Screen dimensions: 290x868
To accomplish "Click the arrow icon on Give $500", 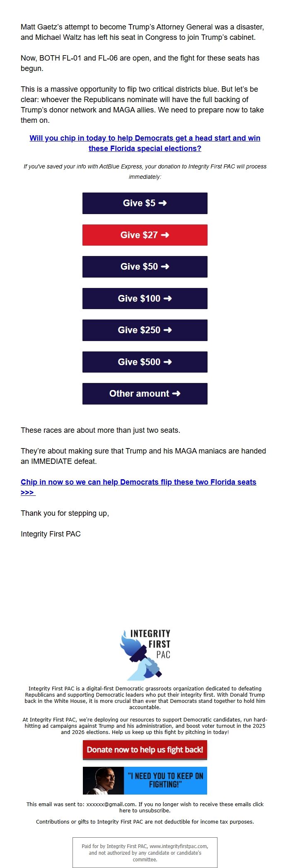I will [167, 362].
